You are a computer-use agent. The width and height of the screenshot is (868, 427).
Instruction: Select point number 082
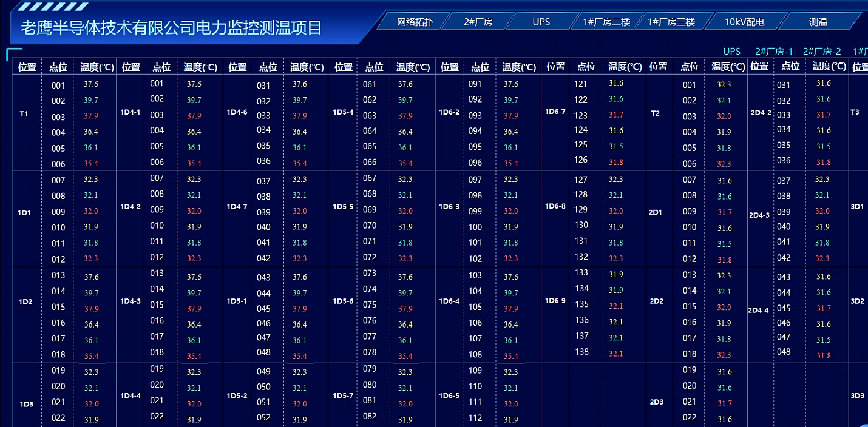click(370, 416)
